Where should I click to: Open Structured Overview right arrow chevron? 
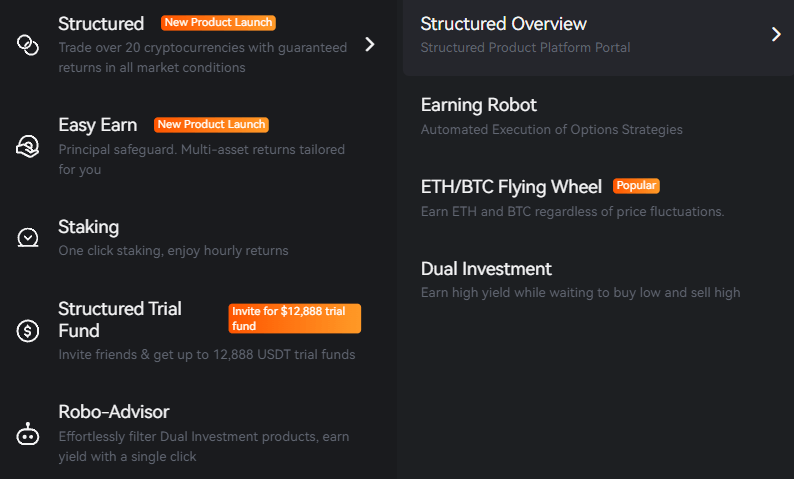pyautogui.click(x=776, y=35)
